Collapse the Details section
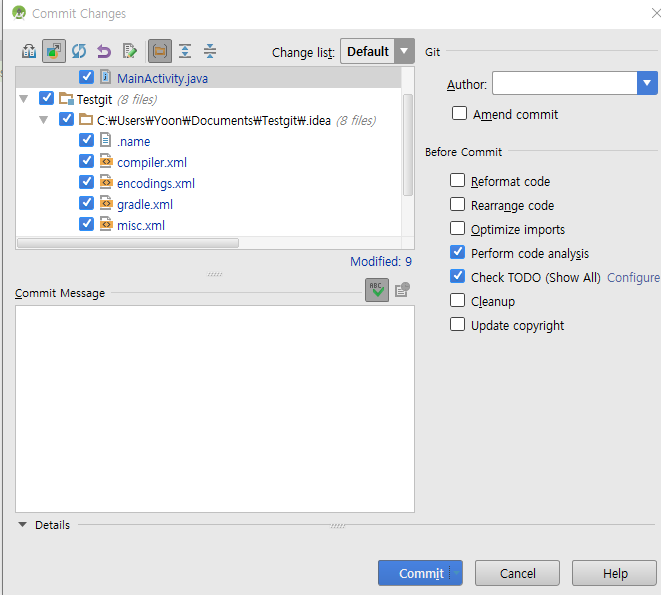 point(22,525)
